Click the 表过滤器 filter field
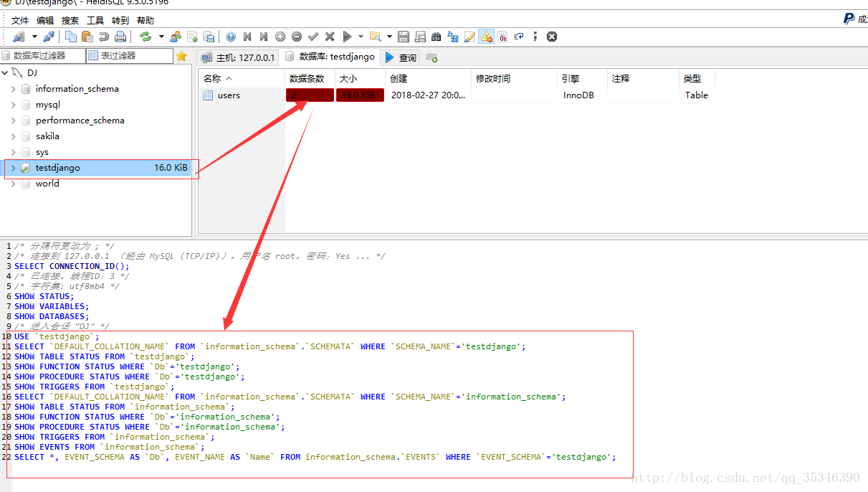Viewport: 868px width, 492px height. [130, 56]
